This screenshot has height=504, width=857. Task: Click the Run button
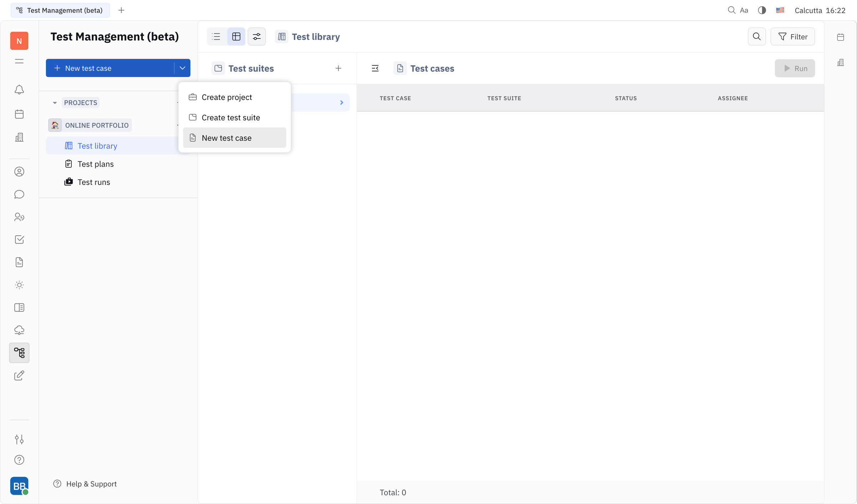click(795, 68)
